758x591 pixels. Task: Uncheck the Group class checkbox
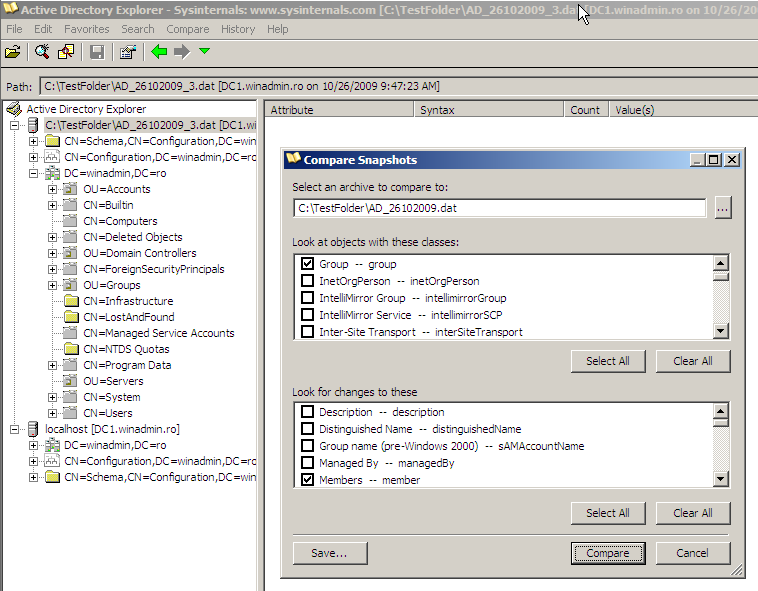coord(307,264)
